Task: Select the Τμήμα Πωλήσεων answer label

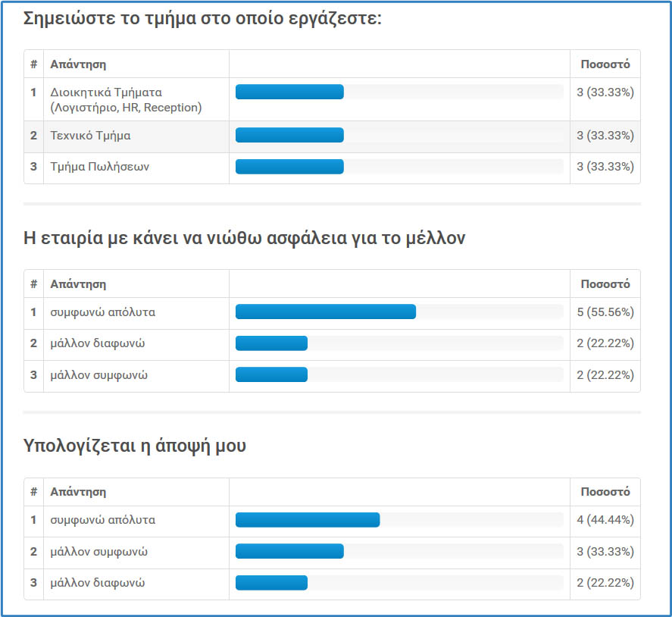Action: (x=99, y=167)
